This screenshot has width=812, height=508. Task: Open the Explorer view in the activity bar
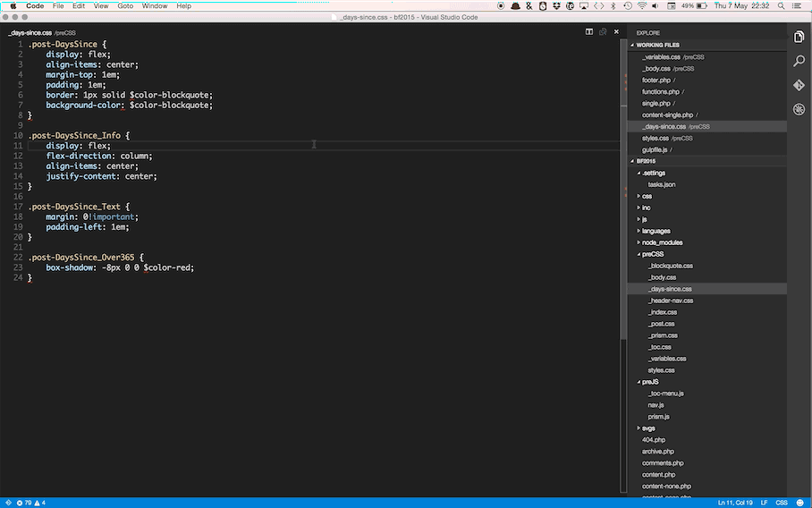pos(799,38)
